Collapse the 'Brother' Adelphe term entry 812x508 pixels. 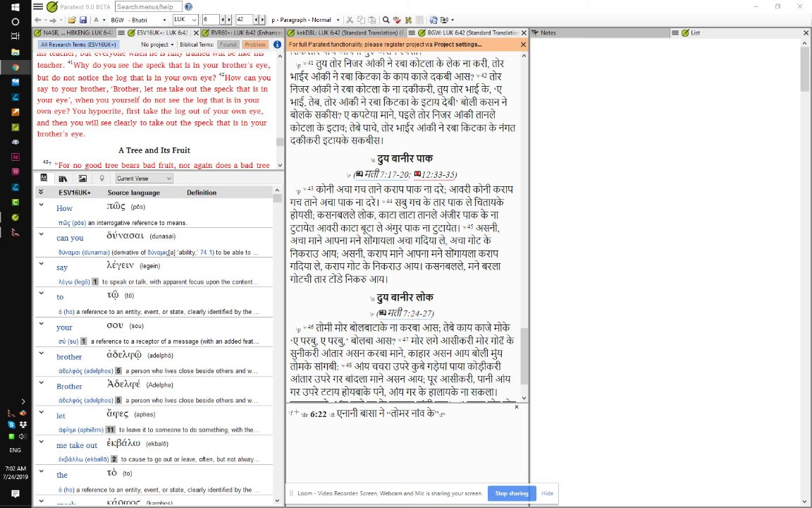coord(42,382)
